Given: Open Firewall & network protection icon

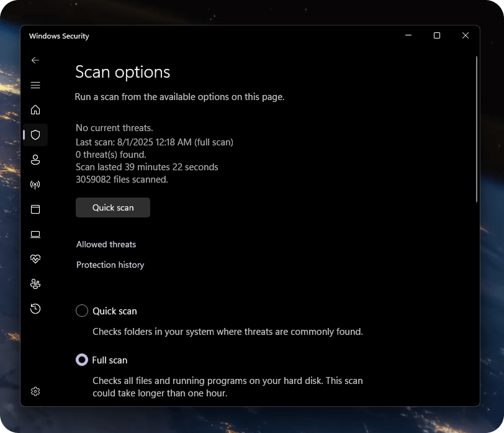Looking at the screenshot, I should (35, 185).
